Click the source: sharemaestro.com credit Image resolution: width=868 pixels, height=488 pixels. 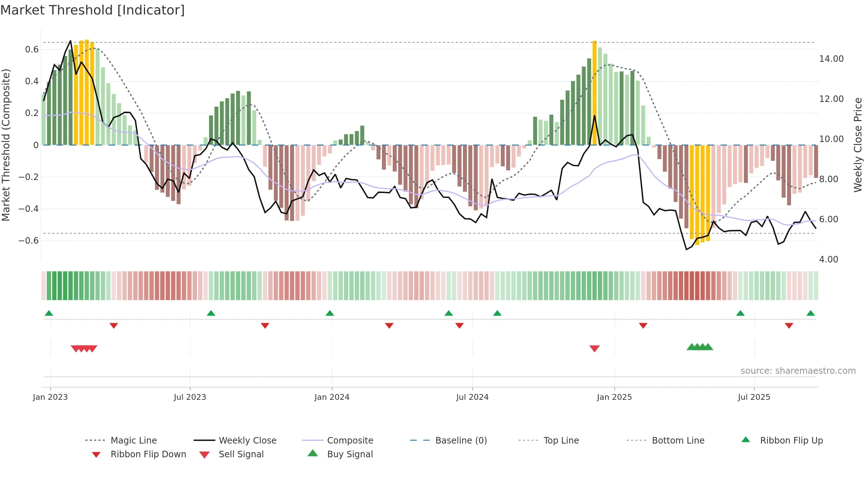pyautogui.click(x=798, y=371)
